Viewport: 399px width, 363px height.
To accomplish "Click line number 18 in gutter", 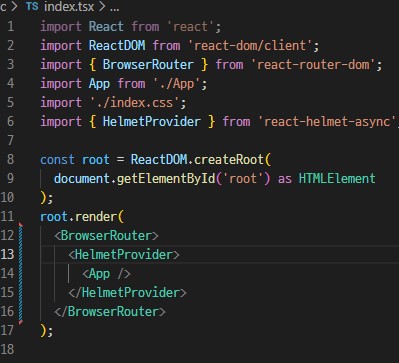I will [7, 349].
